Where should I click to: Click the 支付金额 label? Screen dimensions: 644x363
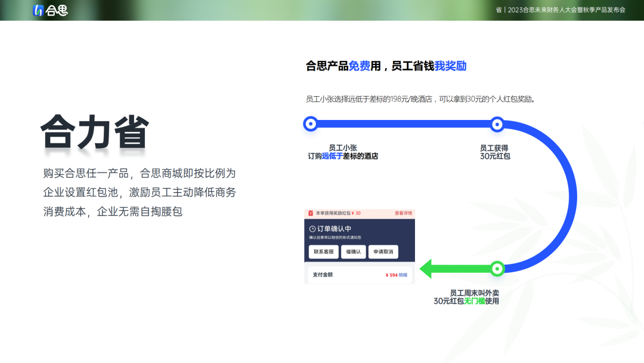tap(323, 275)
